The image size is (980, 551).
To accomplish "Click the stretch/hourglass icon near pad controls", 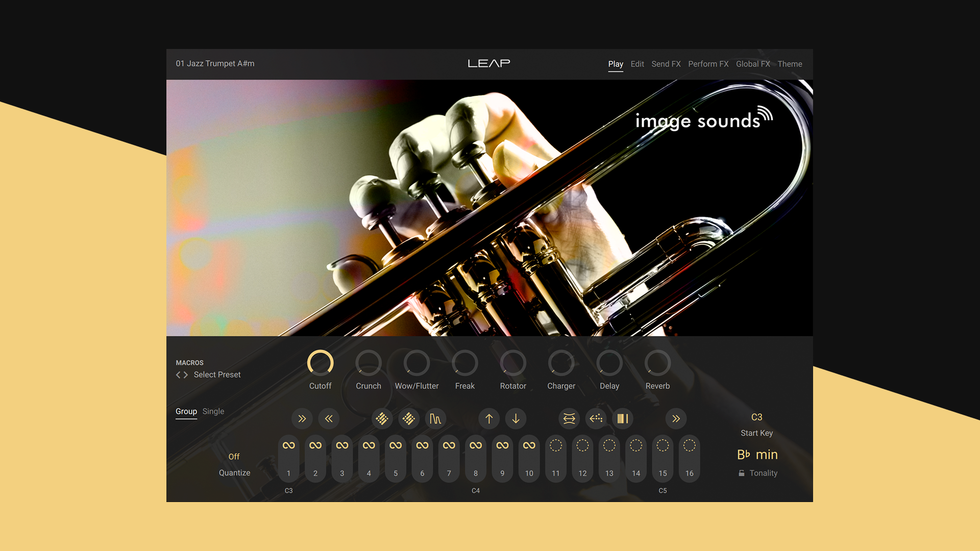I will tap(569, 418).
